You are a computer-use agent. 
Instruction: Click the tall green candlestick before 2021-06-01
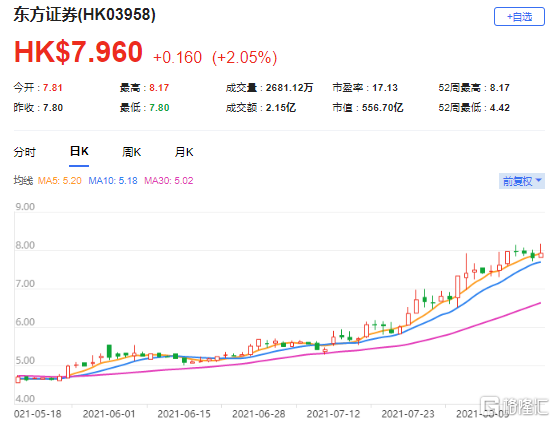(109, 352)
